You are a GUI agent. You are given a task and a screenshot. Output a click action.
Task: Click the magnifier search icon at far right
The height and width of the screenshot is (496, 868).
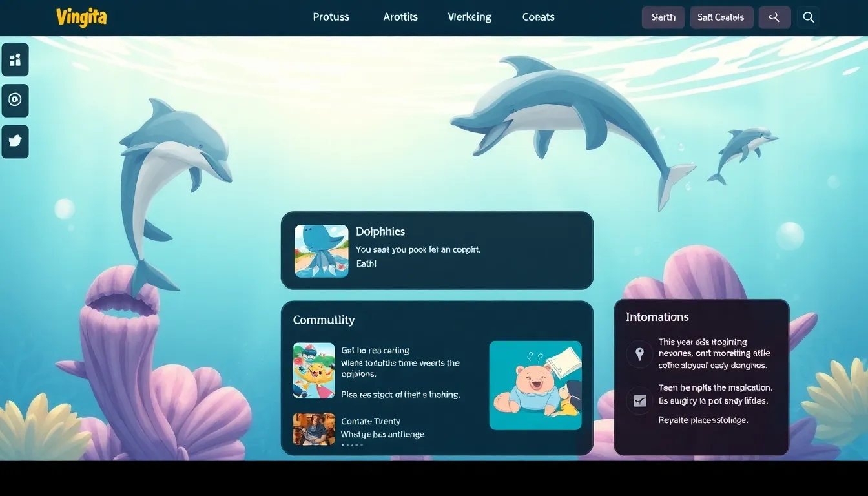pyautogui.click(x=808, y=17)
